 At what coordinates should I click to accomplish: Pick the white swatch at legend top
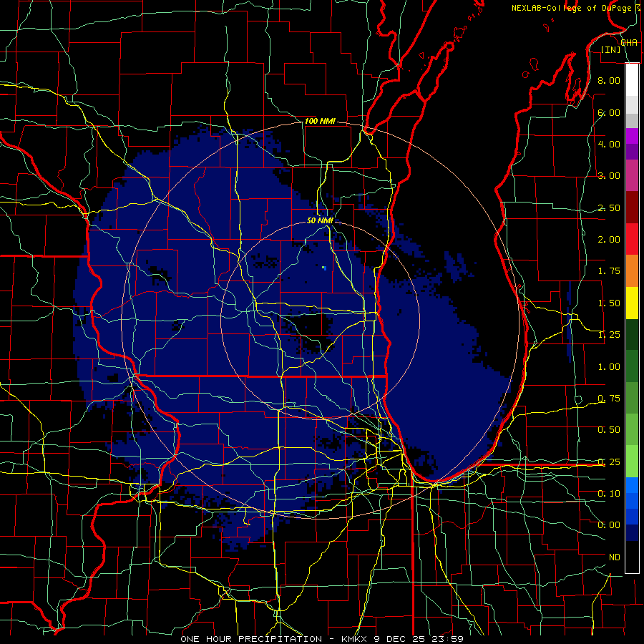point(632,80)
